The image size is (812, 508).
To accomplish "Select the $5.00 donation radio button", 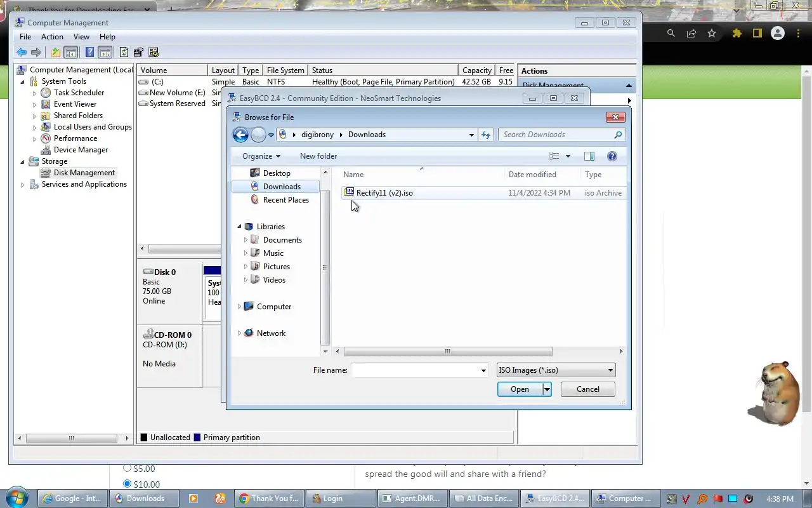I will tap(127, 468).
